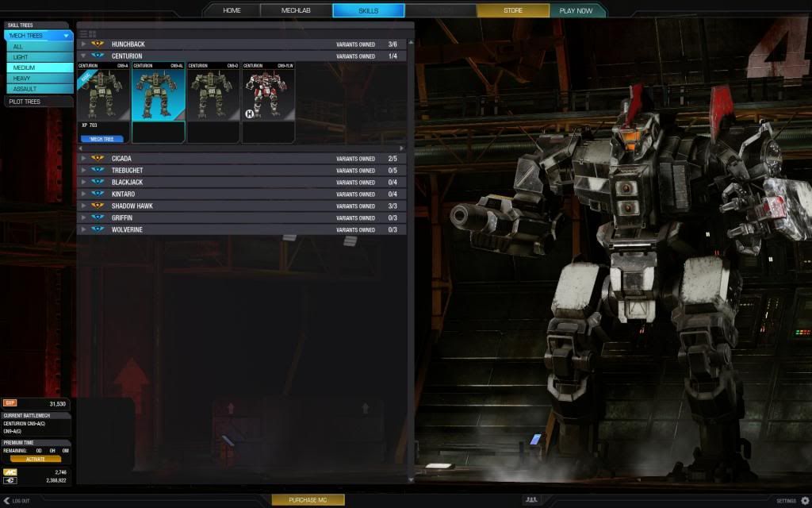Expand the Shadow Hawk chassis row

(x=83, y=206)
